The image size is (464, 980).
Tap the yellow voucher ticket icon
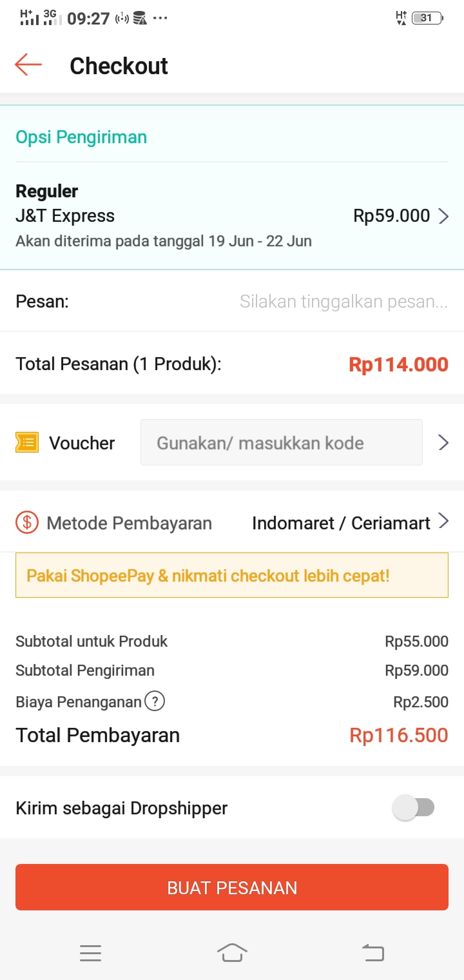[27, 442]
